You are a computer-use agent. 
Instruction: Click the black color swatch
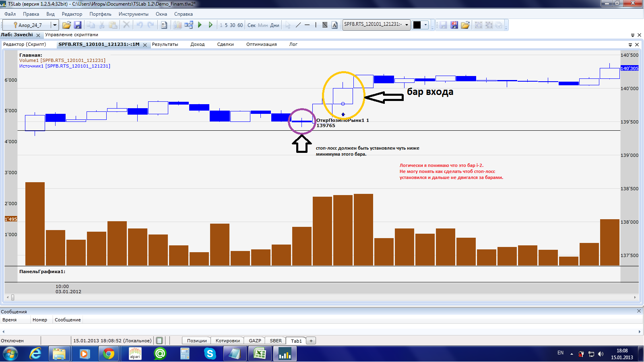[x=417, y=25]
